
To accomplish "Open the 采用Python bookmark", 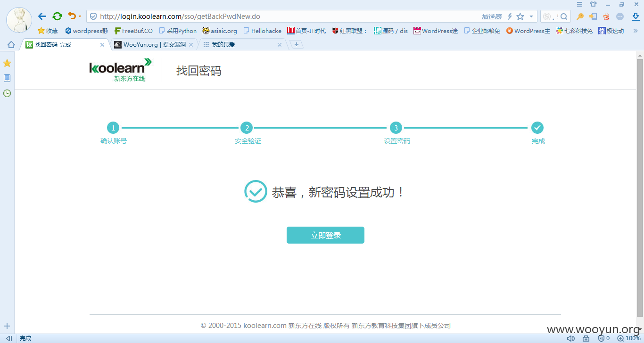I will pos(178,31).
